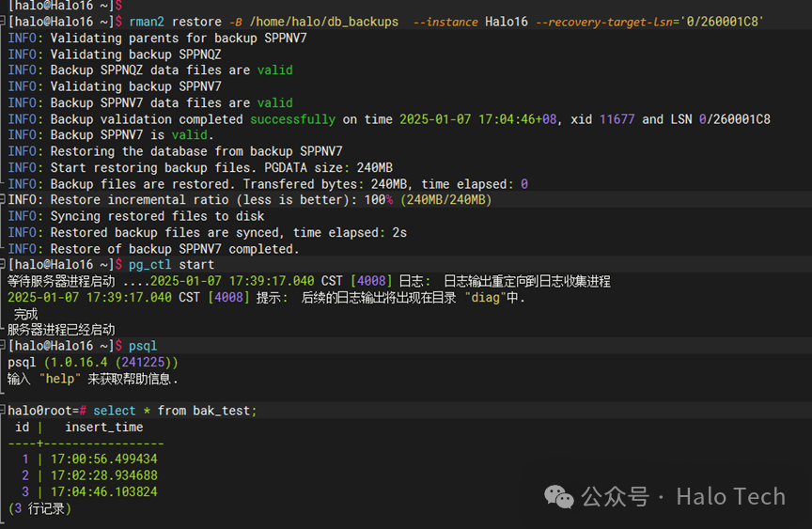The image size is (812, 529).
Task: Collapse fold marker beside select from bak_test
Action: coord(3,410)
